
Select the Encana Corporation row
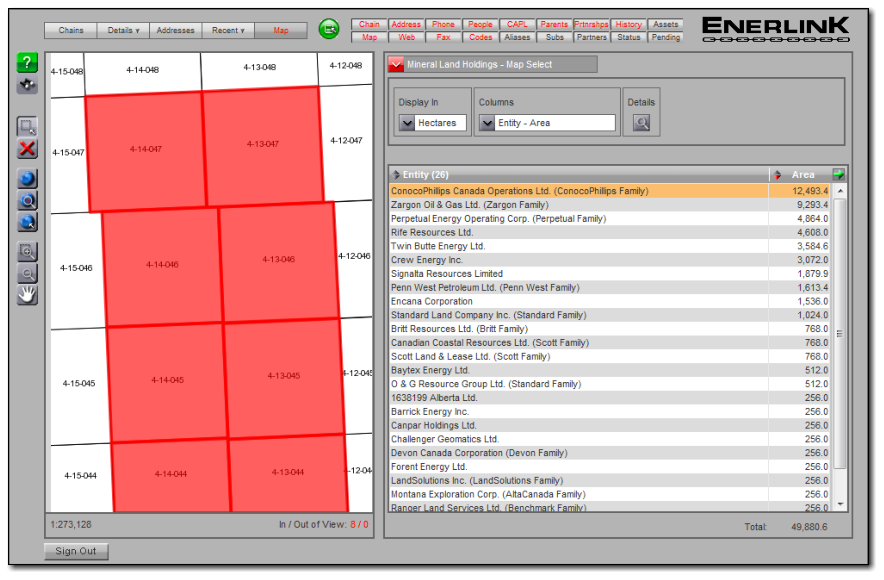click(610, 302)
